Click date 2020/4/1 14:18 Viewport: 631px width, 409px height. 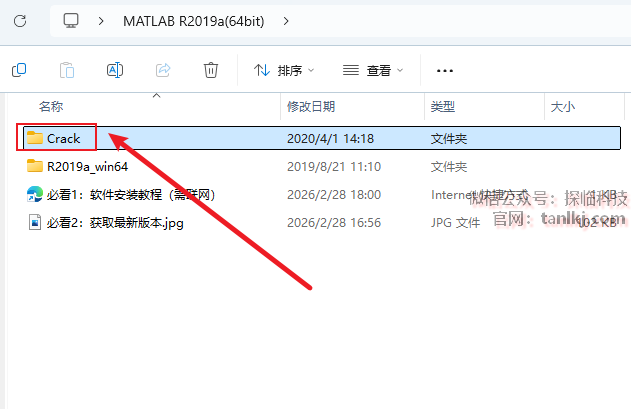[330, 138]
